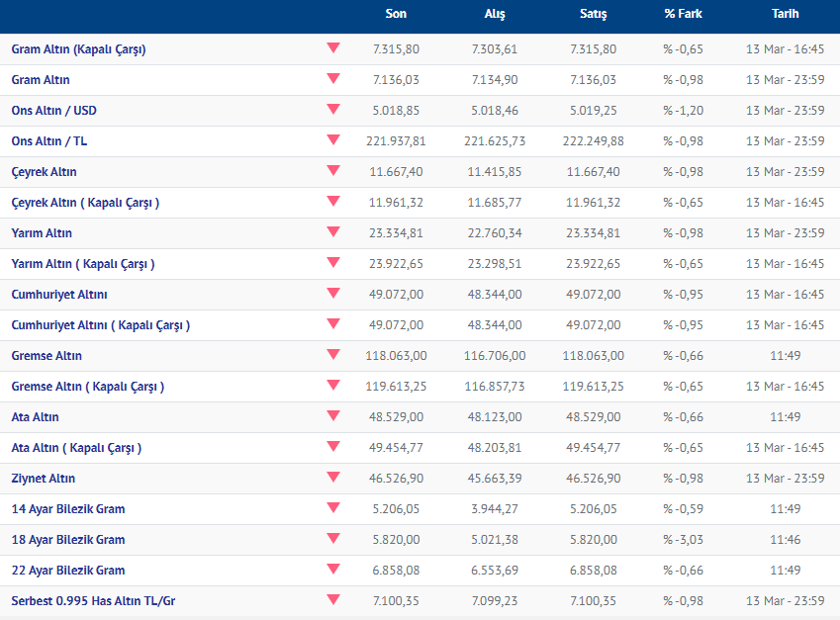Image resolution: width=840 pixels, height=620 pixels.
Task: Click the % Fark column header
Action: 683,15
